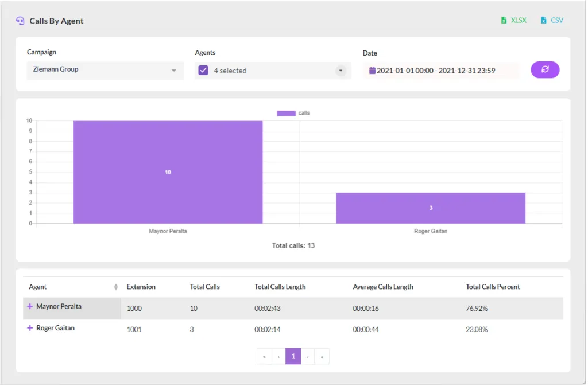The width and height of the screenshot is (588, 386).
Task: Expand Roger Gaitan row details
Action: click(x=30, y=328)
